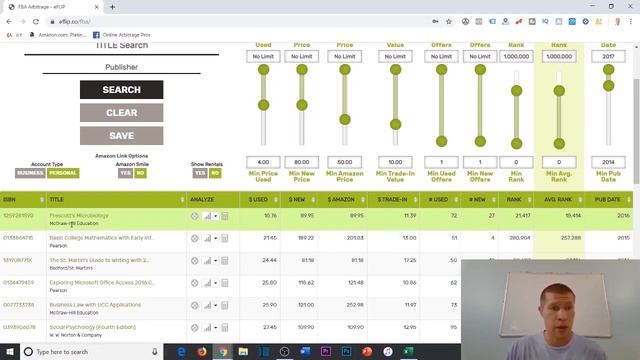Open Excel from taskbar
640x360 pixels.
click(x=408, y=351)
